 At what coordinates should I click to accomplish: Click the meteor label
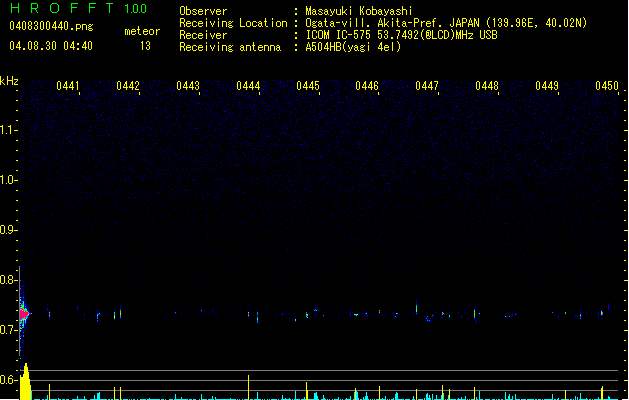point(142,31)
